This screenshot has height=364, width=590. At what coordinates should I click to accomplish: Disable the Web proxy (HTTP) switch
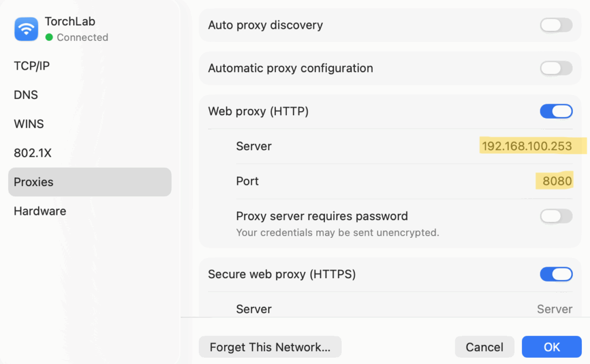coord(555,111)
